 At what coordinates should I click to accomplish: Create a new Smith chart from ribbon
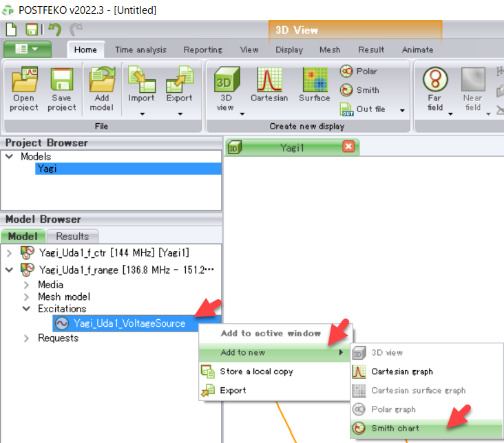click(x=359, y=90)
